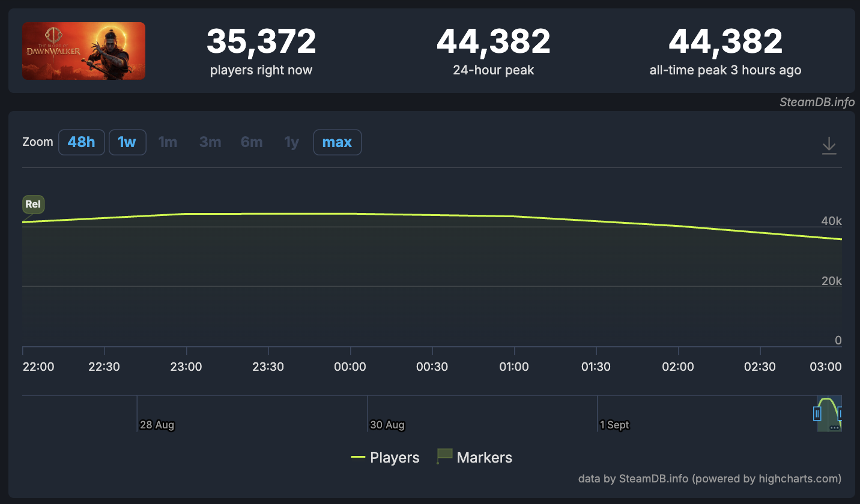The width and height of the screenshot is (860, 504).
Task: Click the 01:00 x-axis label
Action: click(514, 367)
